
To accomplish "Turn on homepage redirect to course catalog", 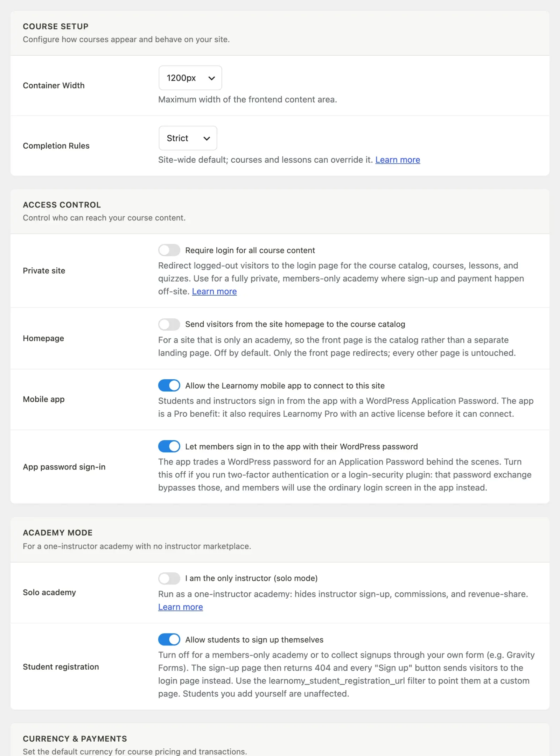I will pos(169,324).
